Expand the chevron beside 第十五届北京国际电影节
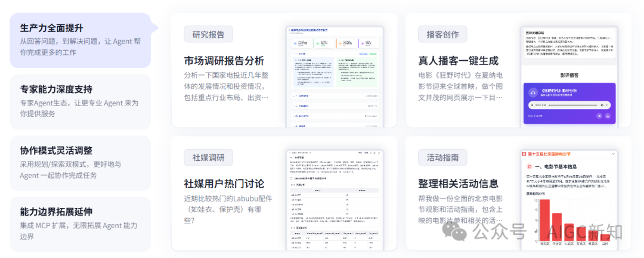 [x=614, y=153]
